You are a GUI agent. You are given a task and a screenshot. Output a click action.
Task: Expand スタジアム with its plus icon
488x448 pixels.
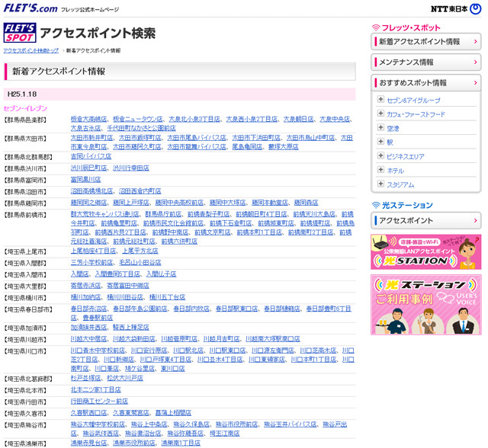[x=380, y=184]
